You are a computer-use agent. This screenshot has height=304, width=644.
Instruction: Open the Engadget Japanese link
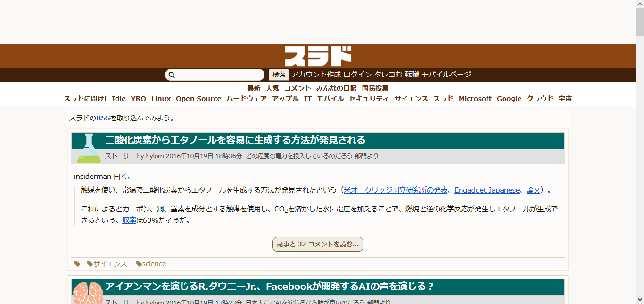487,190
